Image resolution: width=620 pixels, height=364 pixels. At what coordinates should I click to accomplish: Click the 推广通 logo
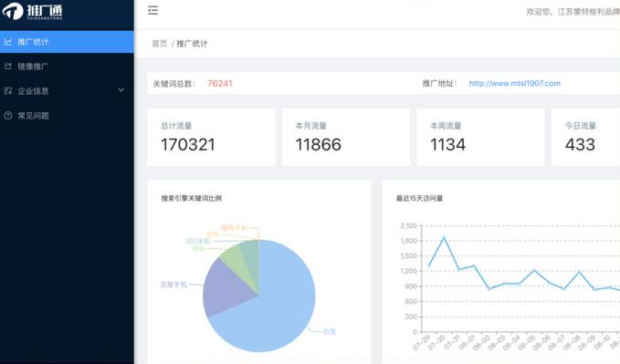pos(33,11)
